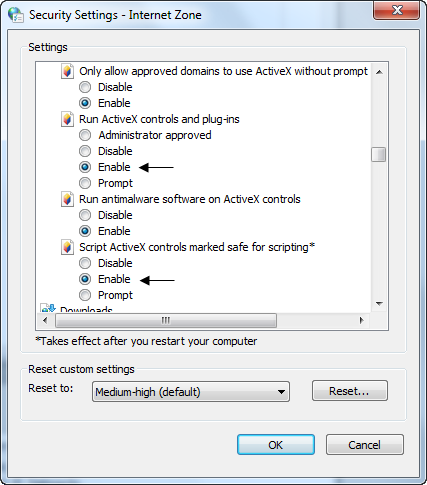Click the horizontal scrollbar right arrow
Viewport: 427px width, 485px height.
362,320
